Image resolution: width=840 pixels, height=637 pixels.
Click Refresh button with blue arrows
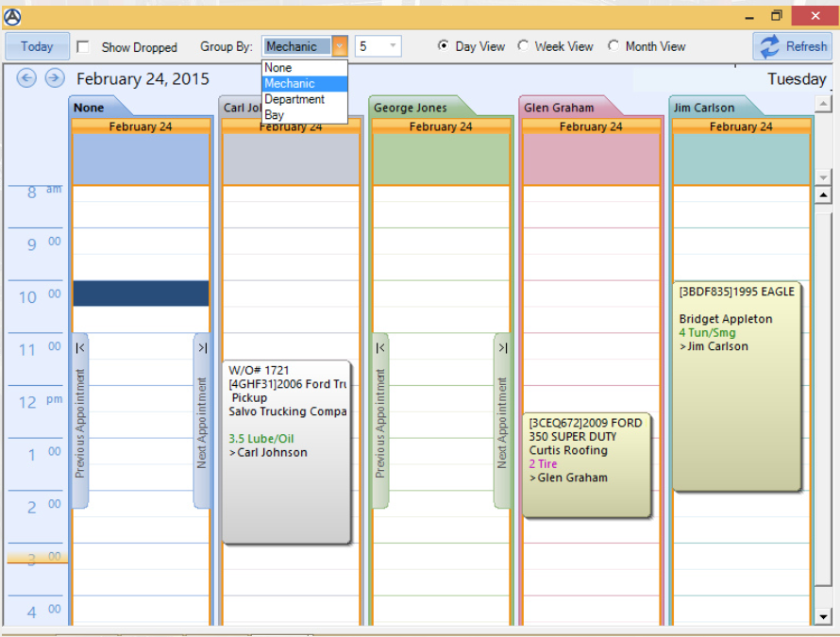pyautogui.click(x=792, y=46)
